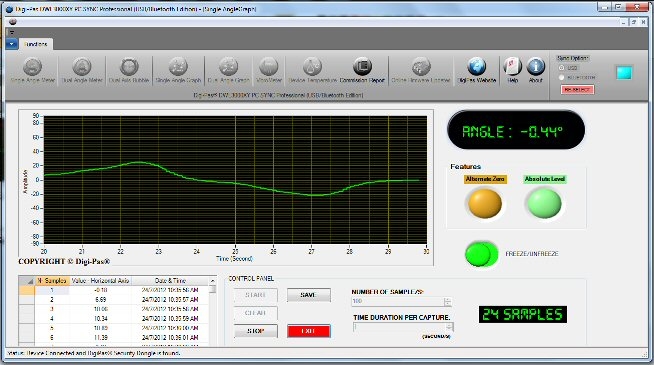The height and width of the screenshot is (365, 654).
Task: Click the table select-all corner cell
Action: click(x=27, y=281)
